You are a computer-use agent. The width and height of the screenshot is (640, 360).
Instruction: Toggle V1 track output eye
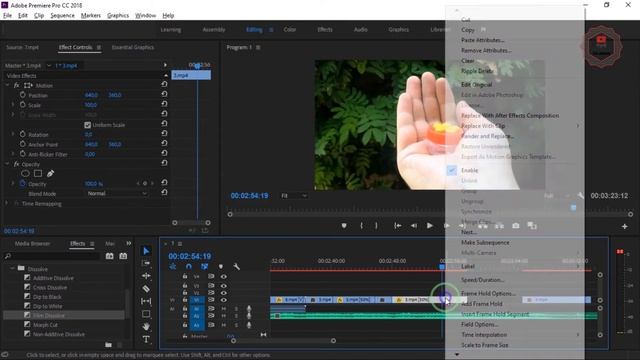[x=224, y=300]
